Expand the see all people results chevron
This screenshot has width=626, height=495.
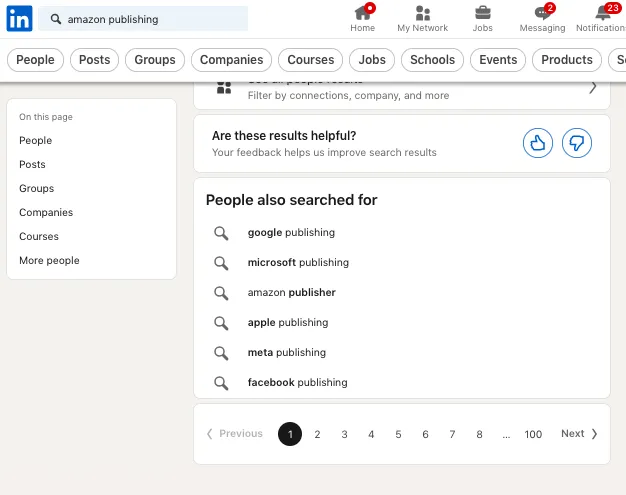tap(593, 87)
